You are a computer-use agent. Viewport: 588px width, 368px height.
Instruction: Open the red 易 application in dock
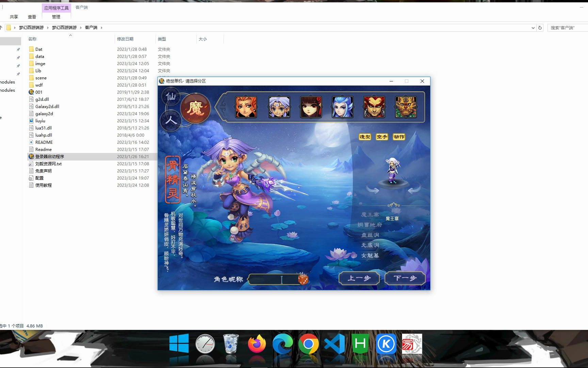pos(412,344)
